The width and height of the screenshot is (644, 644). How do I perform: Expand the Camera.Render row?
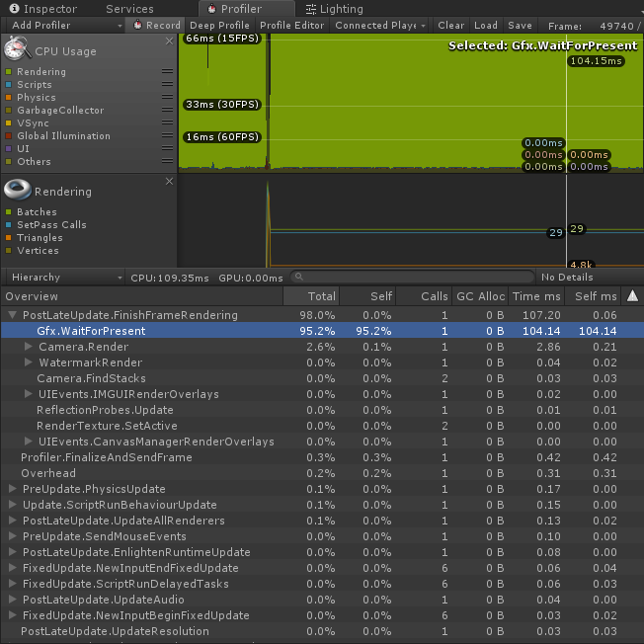[28, 347]
